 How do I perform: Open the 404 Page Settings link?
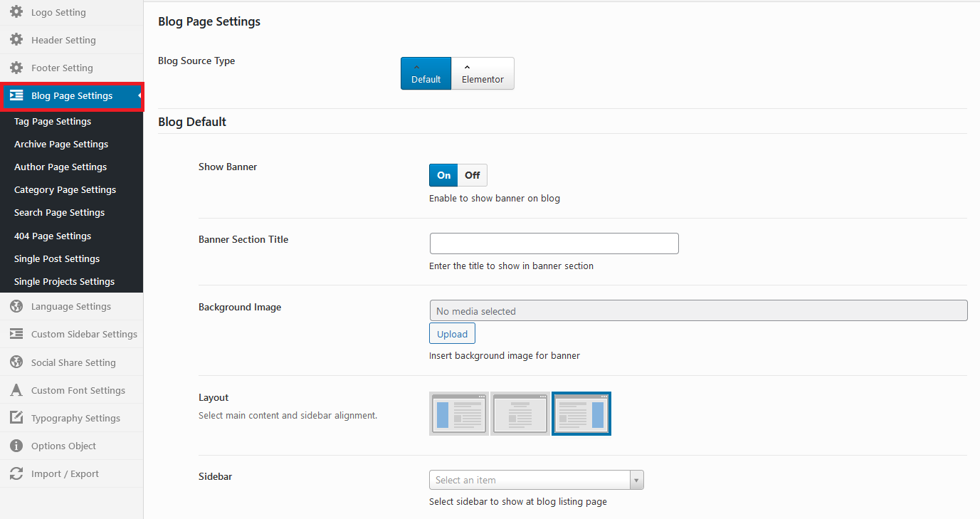[52, 236]
